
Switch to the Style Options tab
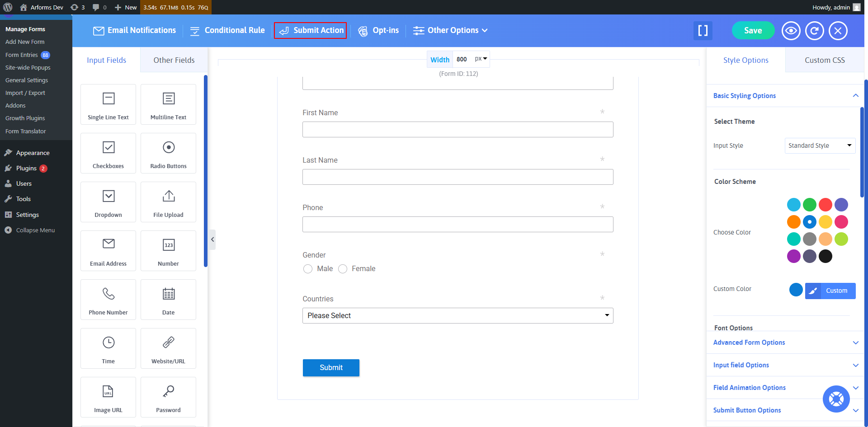pos(746,60)
